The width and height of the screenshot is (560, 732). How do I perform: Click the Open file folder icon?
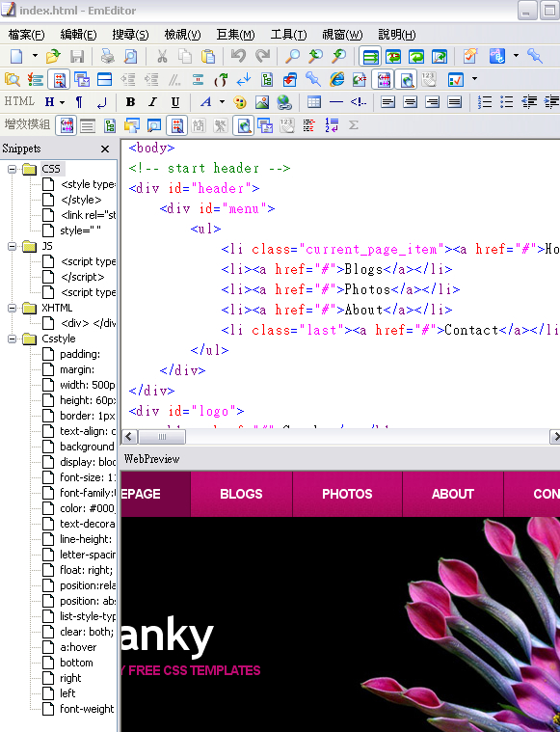coord(53,57)
